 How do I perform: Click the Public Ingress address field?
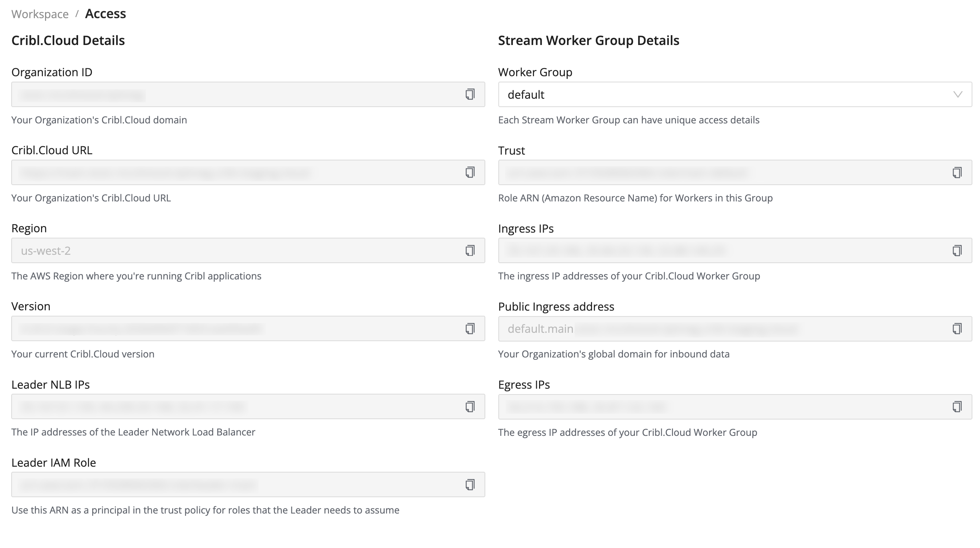point(735,329)
